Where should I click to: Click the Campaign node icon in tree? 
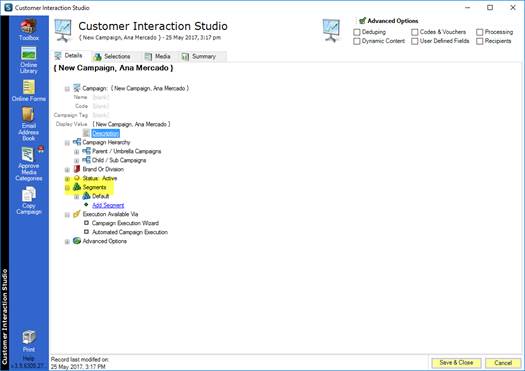77,88
